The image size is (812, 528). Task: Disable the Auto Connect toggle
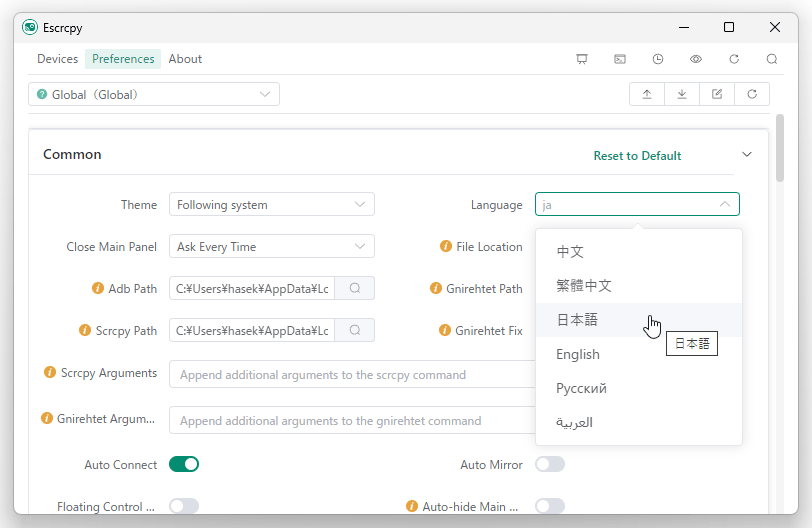(184, 464)
